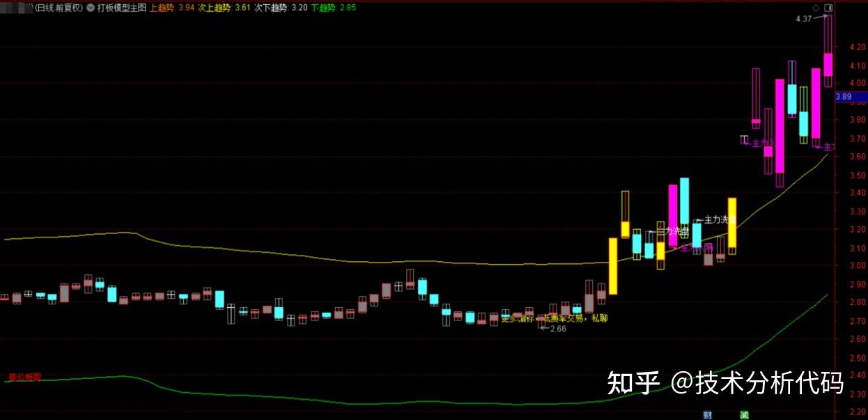Click the diamond marker icon at top right
This screenshot has height=420, width=868.
pyautogui.click(x=816, y=8)
